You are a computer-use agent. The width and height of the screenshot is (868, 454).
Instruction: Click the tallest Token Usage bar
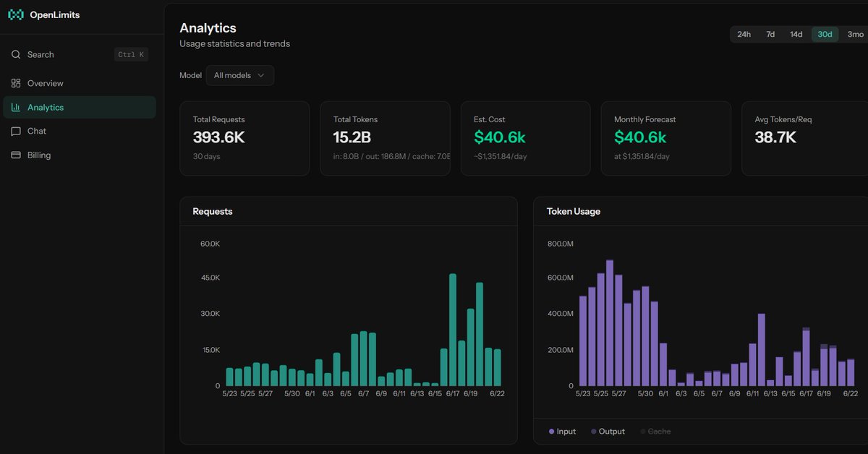pos(610,322)
